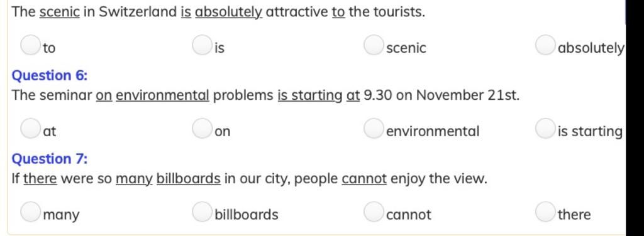644x236 pixels.
Task: Click underlined 'billboards' in the city sentence
Action: (x=189, y=179)
